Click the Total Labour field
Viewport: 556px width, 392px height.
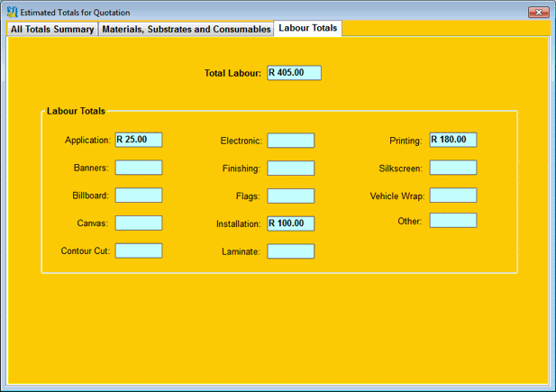tap(294, 73)
